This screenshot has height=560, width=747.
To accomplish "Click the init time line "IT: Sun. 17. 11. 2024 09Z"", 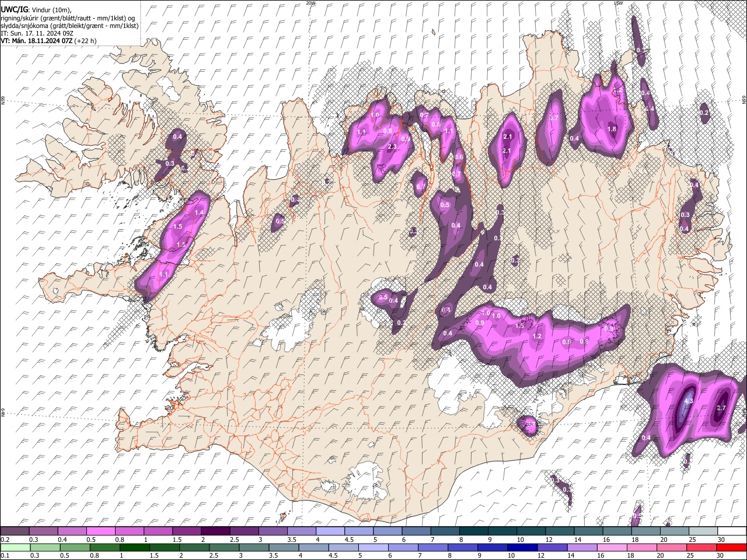I will click(37, 33).
